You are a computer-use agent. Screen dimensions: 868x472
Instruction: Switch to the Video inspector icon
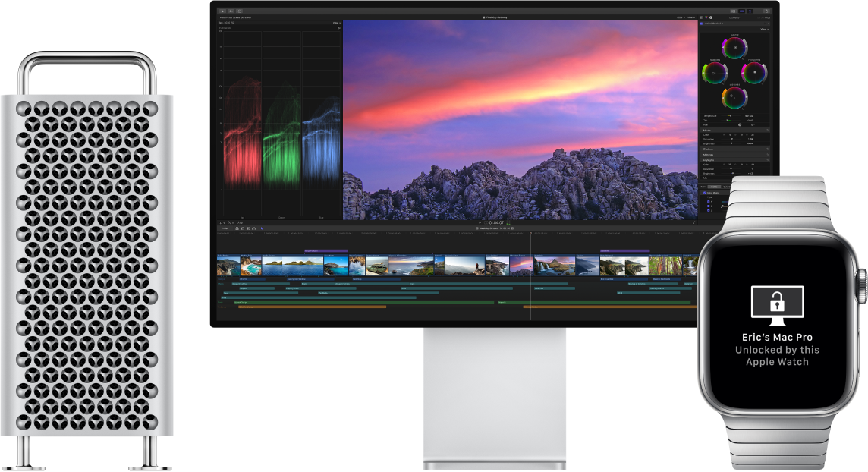(702, 17)
